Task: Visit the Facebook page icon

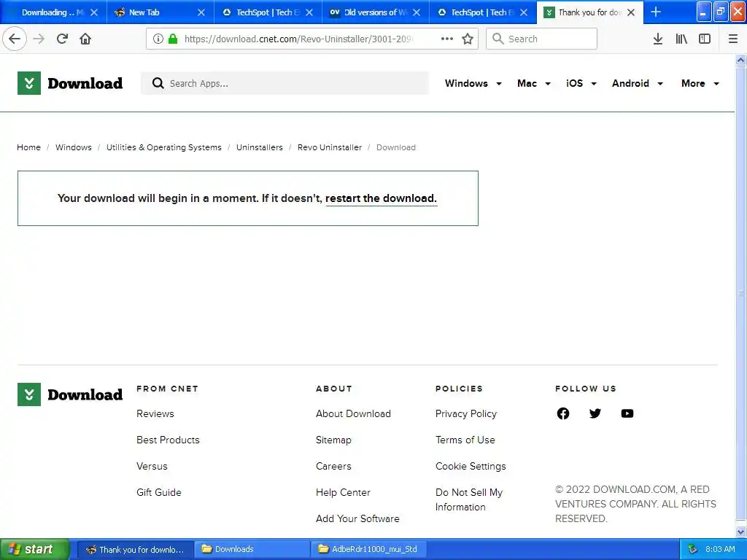Action: click(562, 413)
